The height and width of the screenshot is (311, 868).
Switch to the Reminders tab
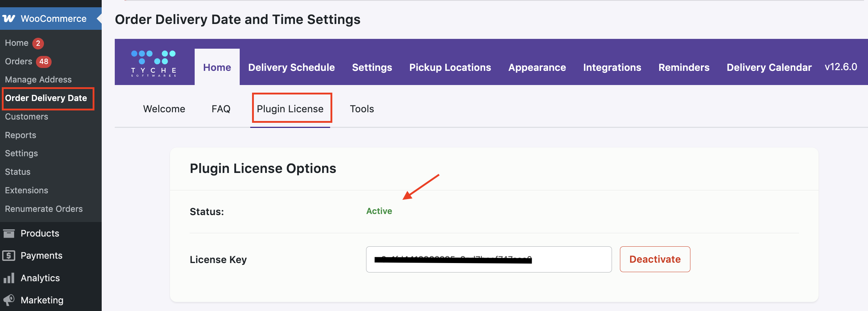[x=684, y=67]
